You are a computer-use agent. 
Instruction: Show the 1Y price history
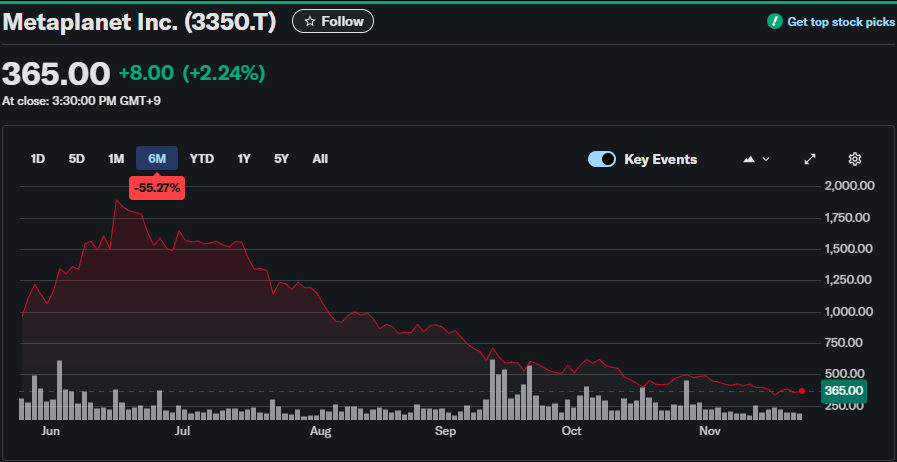244,158
